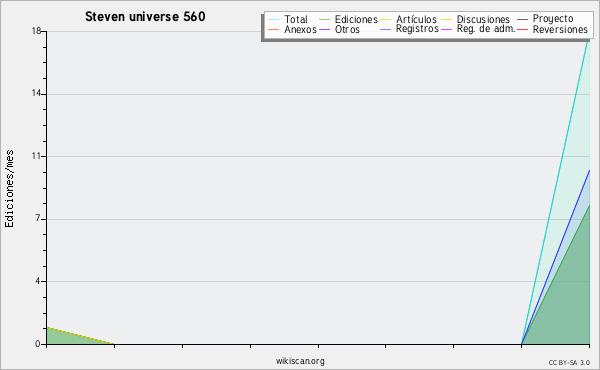
Task: Click the Ediciones legend label
Action: pos(356,19)
